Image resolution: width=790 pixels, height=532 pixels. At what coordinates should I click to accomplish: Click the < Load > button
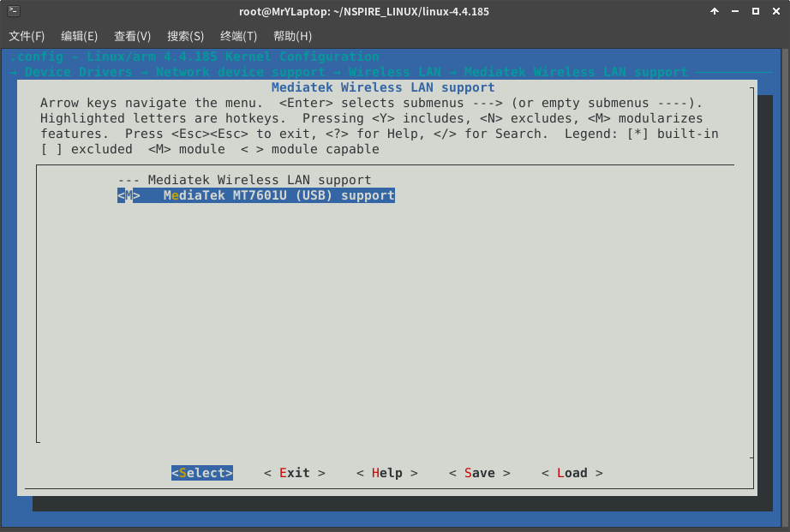[x=572, y=473]
